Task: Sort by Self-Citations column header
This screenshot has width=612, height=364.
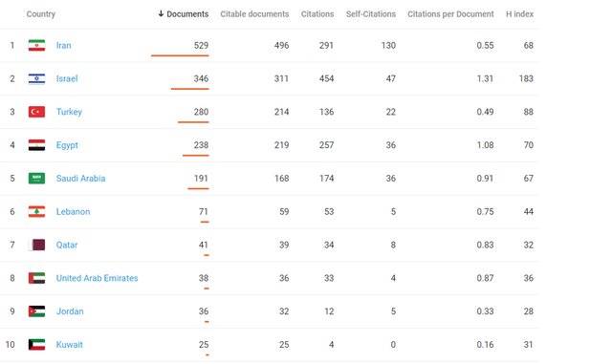Action: tap(371, 14)
